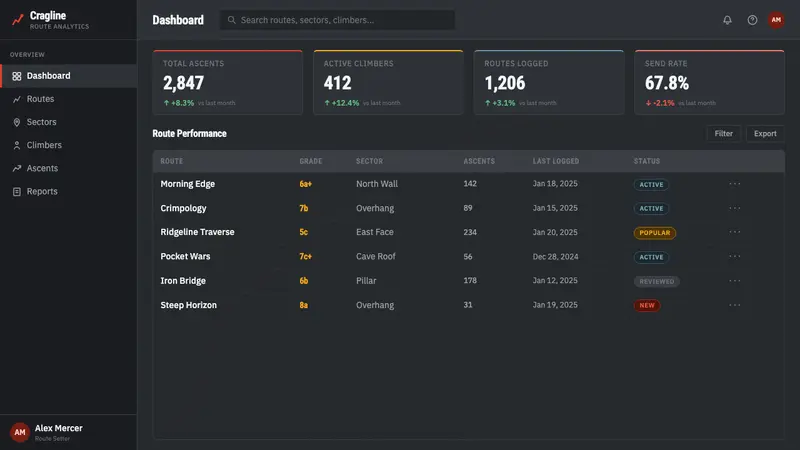Click the Dec 28, 2024 date cell
Viewport: 800px width, 450px height.
click(x=556, y=257)
